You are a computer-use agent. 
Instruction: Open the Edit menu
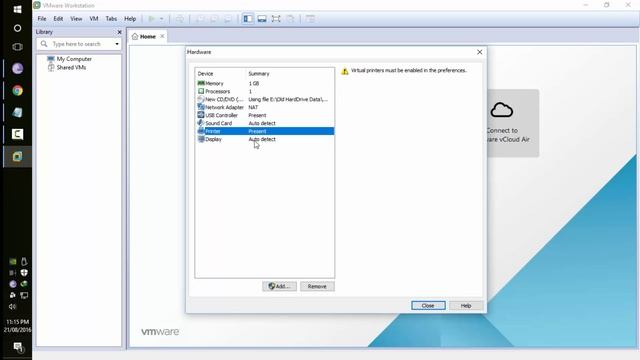click(x=58, y=19)
